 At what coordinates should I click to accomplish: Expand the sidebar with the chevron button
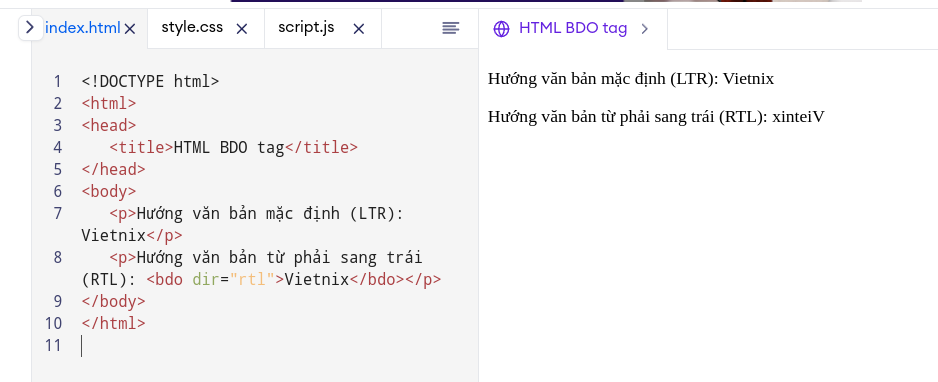point(31,27)
